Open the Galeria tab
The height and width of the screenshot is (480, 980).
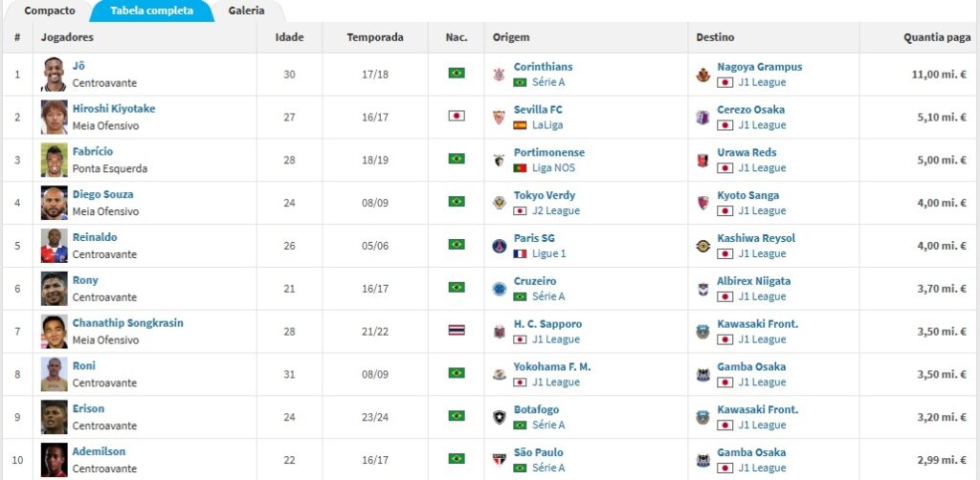click(246, 11)
